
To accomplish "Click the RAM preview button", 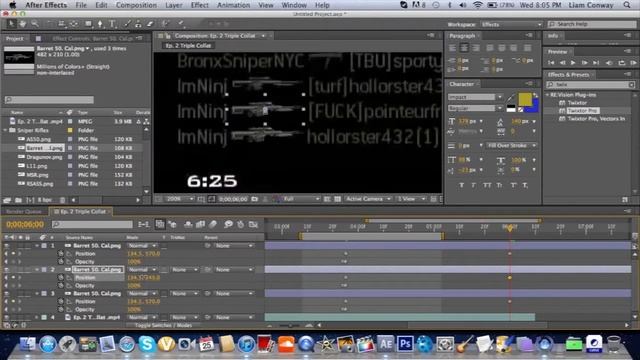I will pos(633,63).
